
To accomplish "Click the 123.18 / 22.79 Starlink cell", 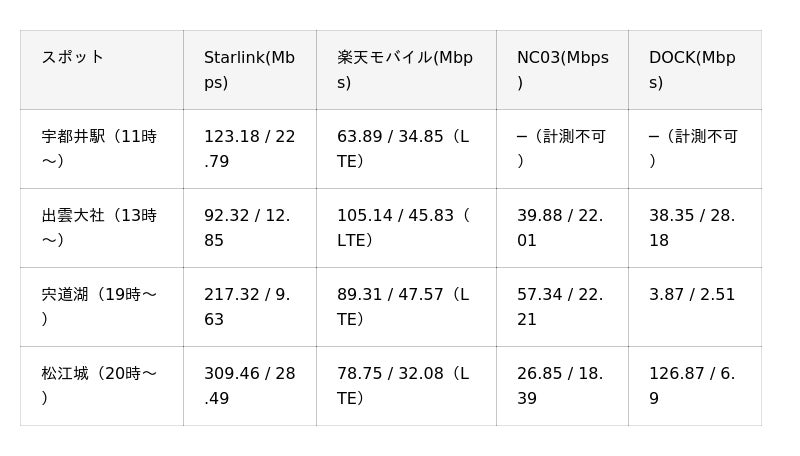I will click(250, 149).
